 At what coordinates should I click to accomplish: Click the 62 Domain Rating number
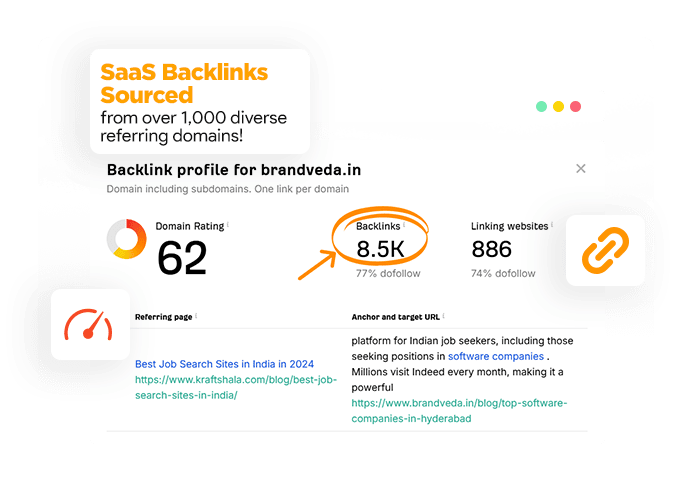point(182,257)
